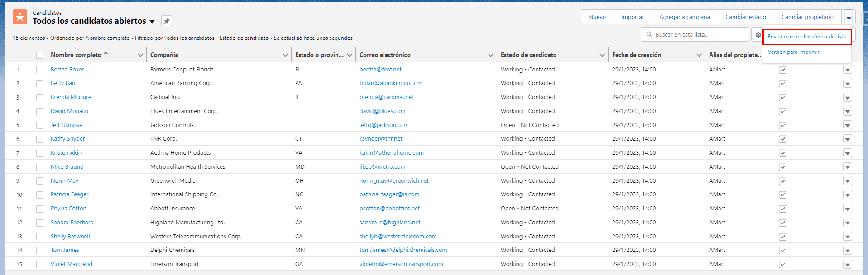Choose Enviar correo electrónico de lista
The width and height of the screenshot is (868, 275).
tap(806, 37)
